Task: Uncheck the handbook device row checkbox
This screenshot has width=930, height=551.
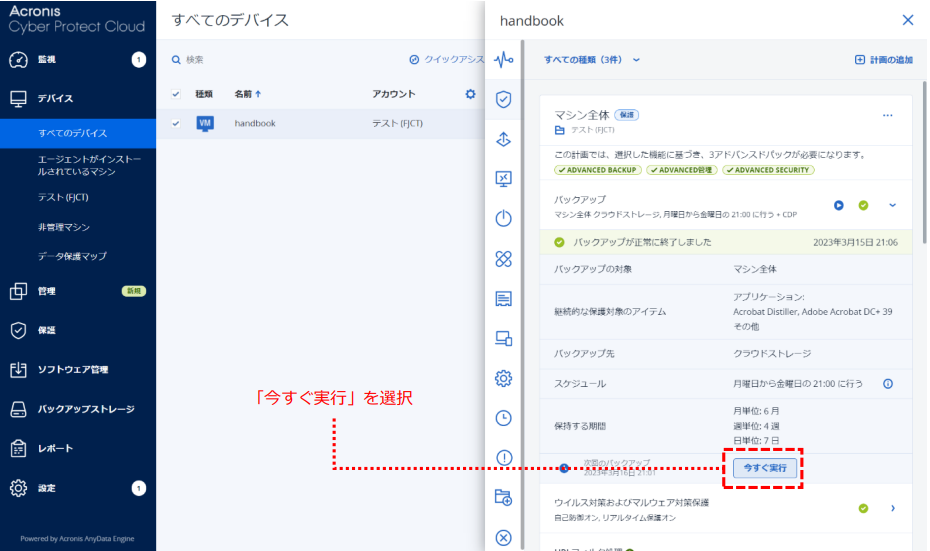Action: (176, 123)
